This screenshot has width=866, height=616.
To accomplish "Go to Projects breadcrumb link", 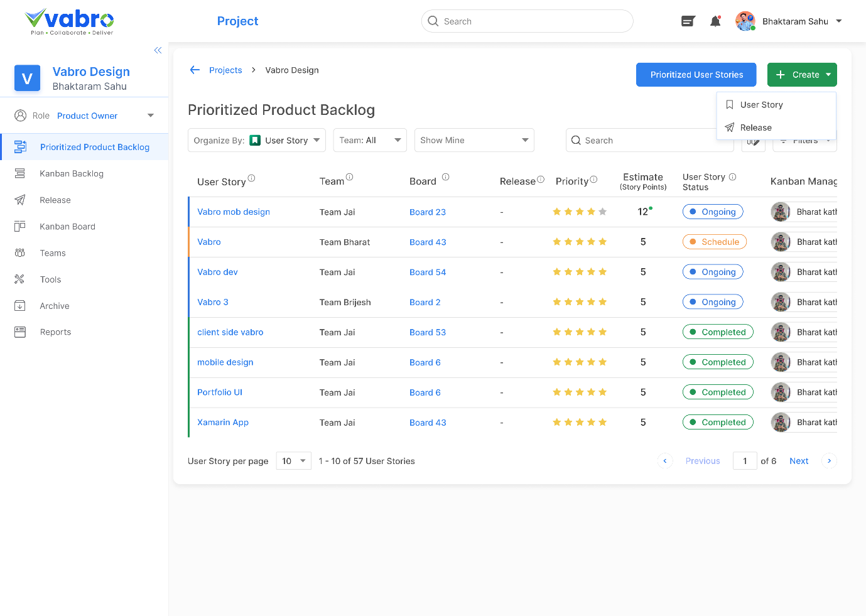I will (225, 70).
